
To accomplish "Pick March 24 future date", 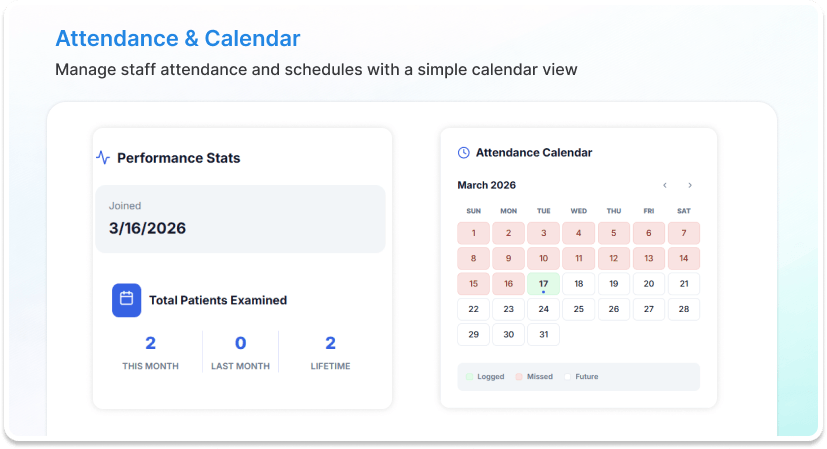I will (x=543, y=309).
